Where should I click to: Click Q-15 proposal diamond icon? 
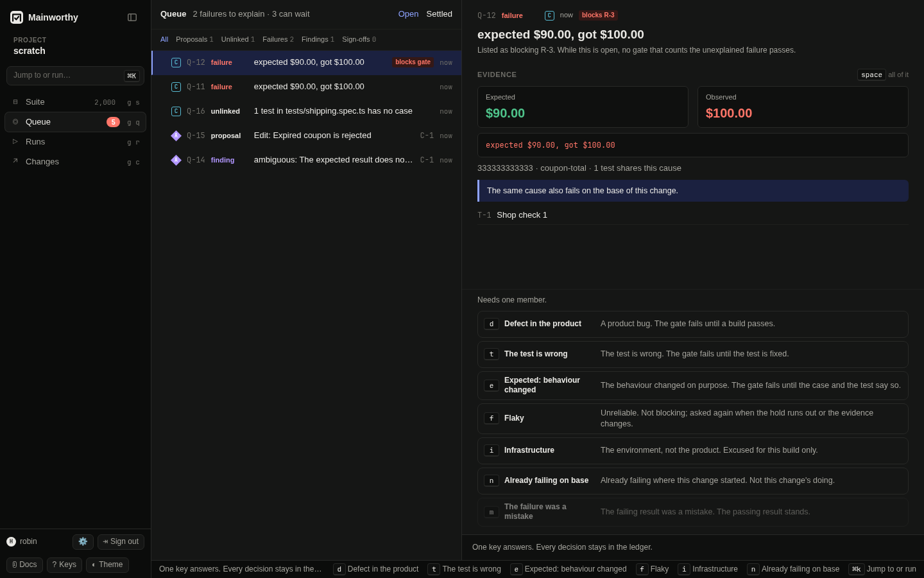176,136
